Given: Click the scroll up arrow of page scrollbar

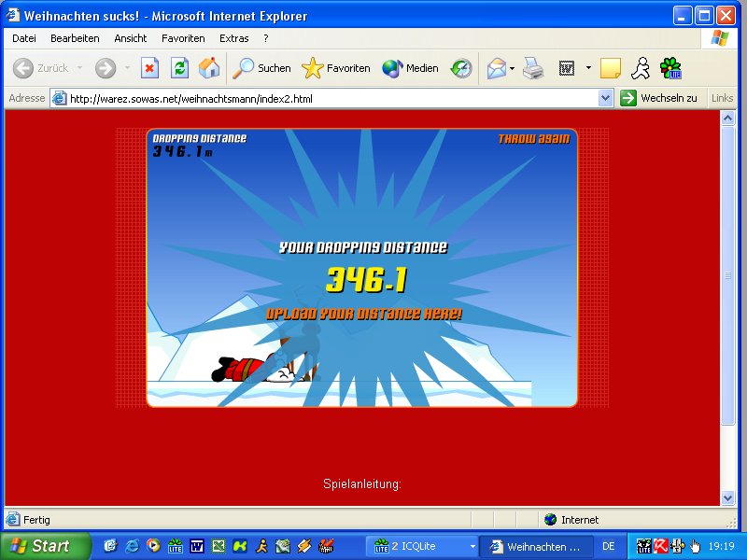Looking at the screenshot, I should click(727, 119).
